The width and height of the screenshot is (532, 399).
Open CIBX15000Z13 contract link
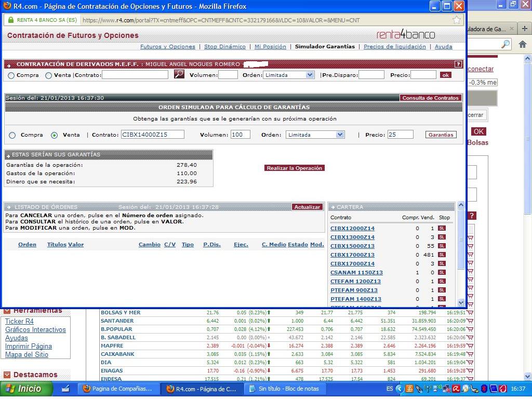(x=352, y=246)
